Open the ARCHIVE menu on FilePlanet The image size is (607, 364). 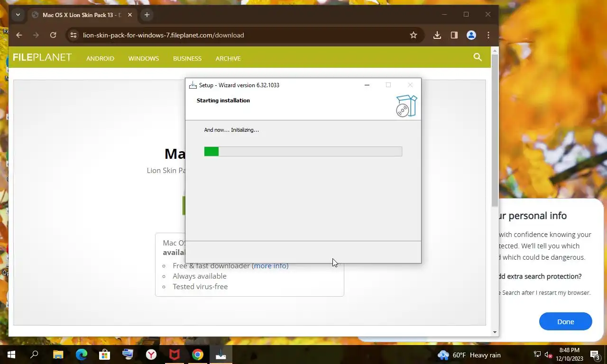point(228,58)
